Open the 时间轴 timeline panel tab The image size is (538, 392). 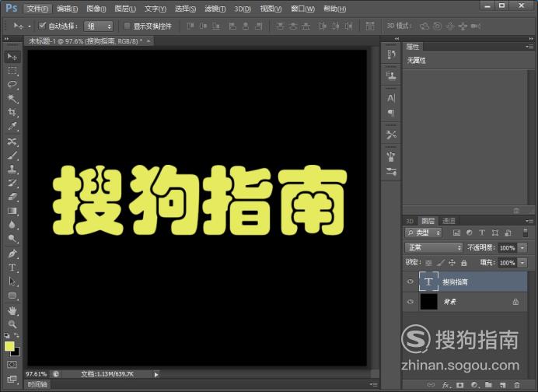(x=37, y=384)
